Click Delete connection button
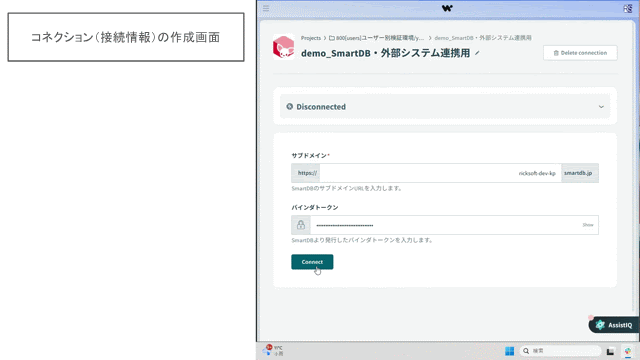 tap(580, 53)
